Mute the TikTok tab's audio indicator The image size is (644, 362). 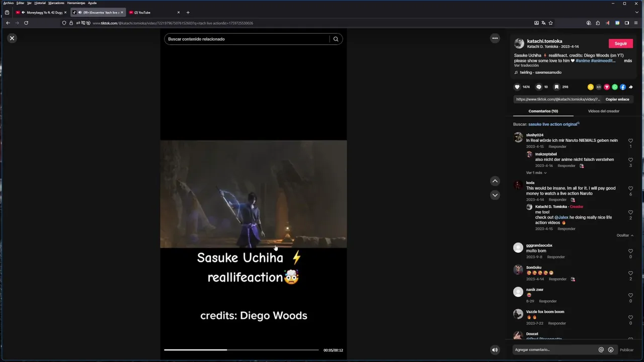click(x=80, y=13)
